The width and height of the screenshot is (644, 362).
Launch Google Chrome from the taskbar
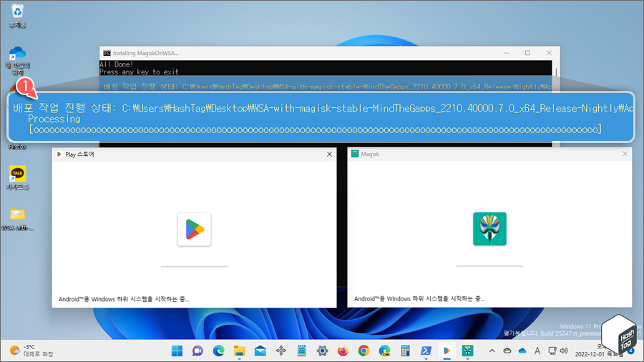tap(364, 351)
